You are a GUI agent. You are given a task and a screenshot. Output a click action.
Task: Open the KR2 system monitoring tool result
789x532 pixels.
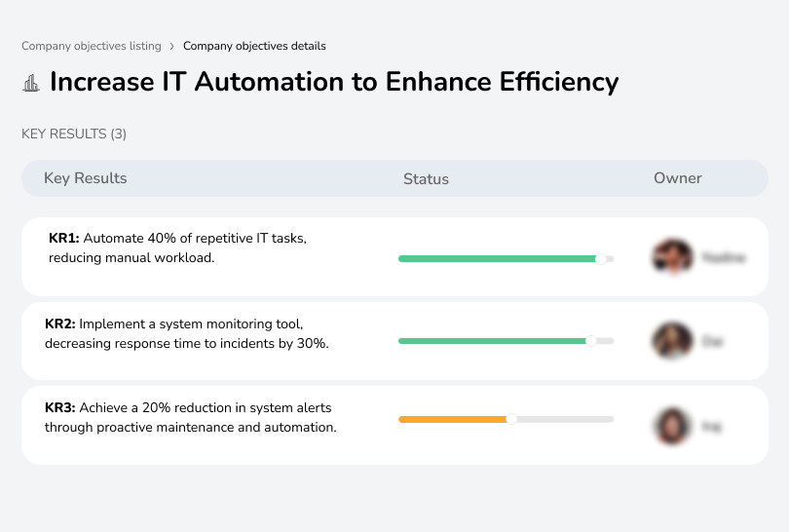pos(187,333)
